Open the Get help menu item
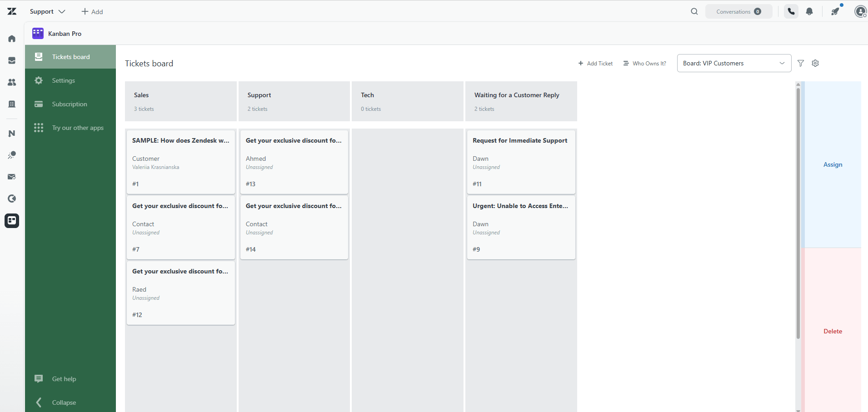Viewport: 868px width, 412px height. [x=70, y=379]
